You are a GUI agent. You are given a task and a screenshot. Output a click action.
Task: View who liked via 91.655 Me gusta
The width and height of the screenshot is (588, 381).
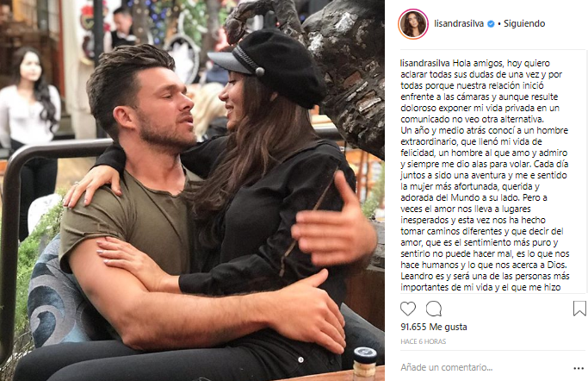[434, 327]
